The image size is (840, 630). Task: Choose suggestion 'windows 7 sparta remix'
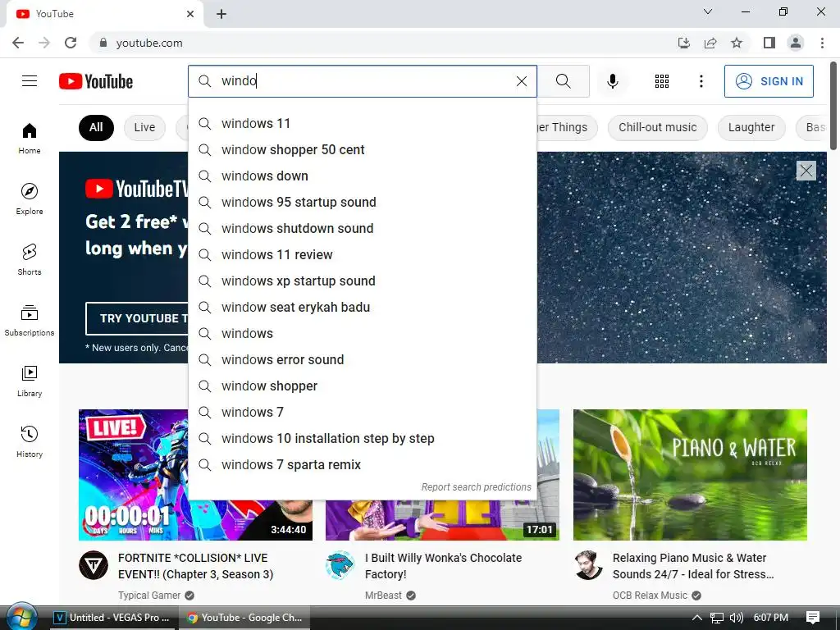point(362,464)
